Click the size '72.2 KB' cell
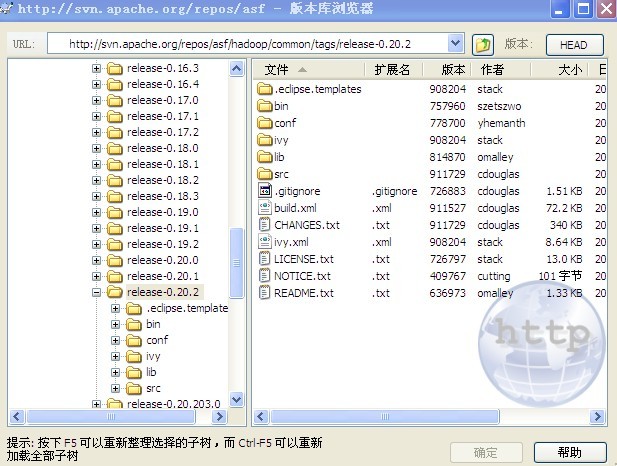 [564, 208]
